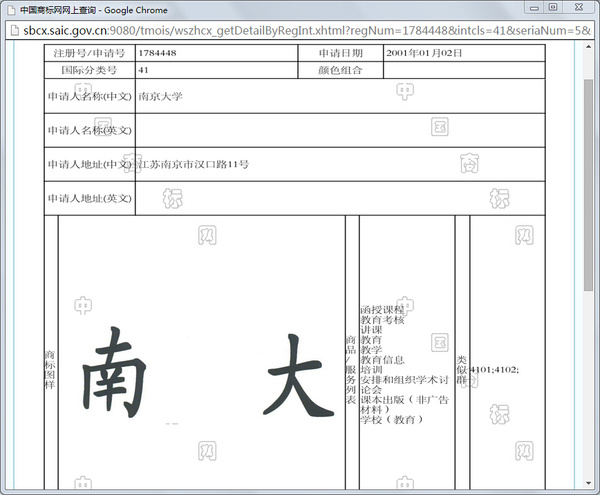Screen dimensions: 600x495
Task: Click scrollbar up arrow
Action: click(x=589, y=46)
